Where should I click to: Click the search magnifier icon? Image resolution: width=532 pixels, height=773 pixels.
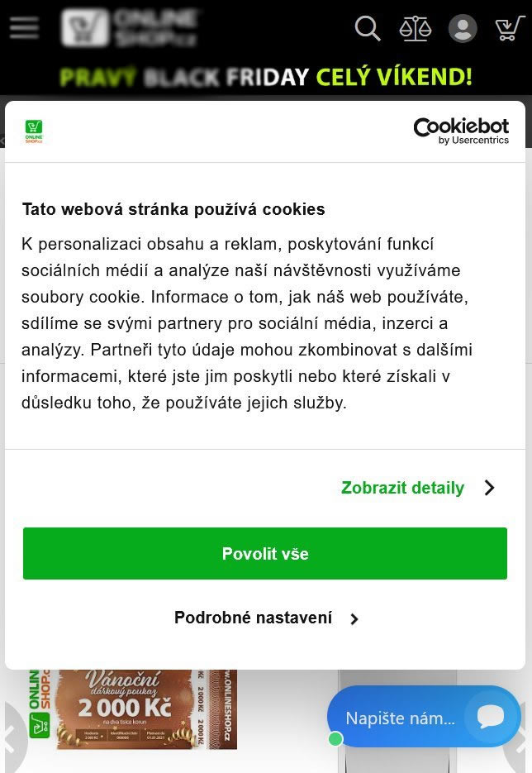(368, 28)
